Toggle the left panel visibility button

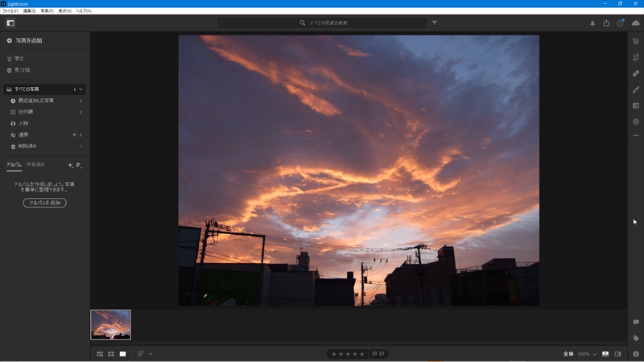(10, 23)
